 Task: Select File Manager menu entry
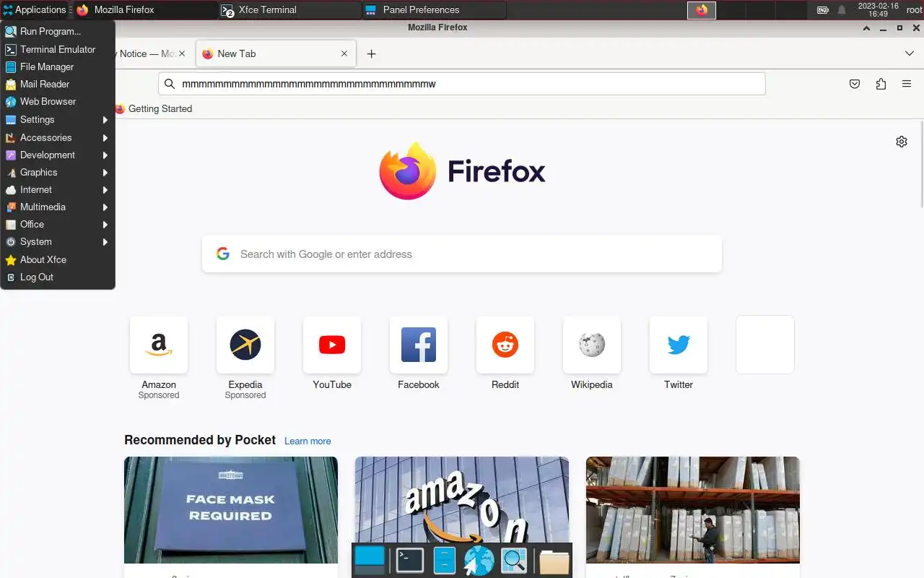[58, 66]
